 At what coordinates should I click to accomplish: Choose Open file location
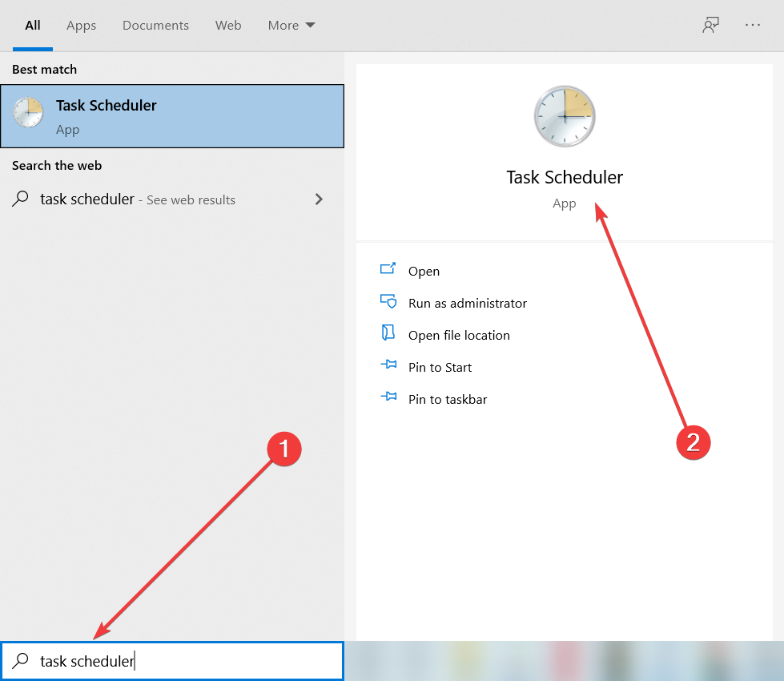pos(459,335)
